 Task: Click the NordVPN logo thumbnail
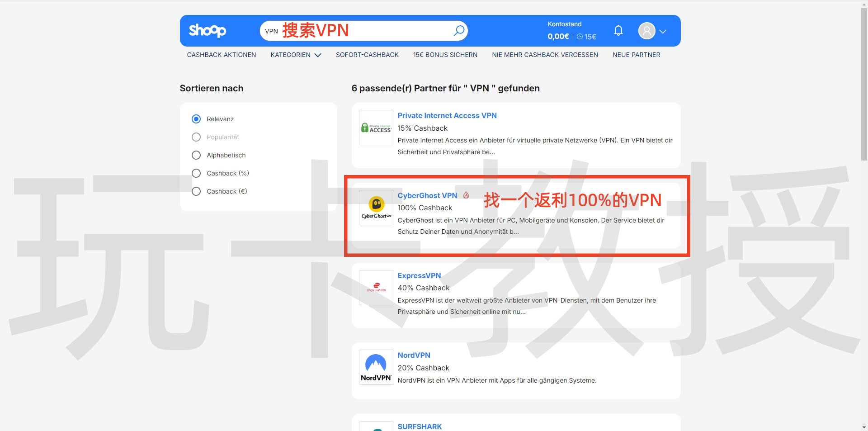[x=376, y=367]
